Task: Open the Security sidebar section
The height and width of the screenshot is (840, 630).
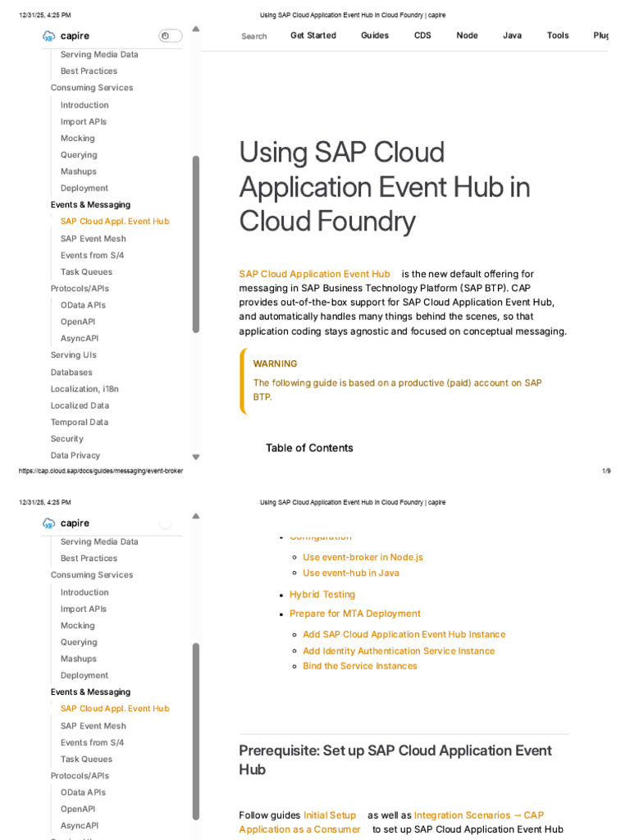Action: coord(67,439)
